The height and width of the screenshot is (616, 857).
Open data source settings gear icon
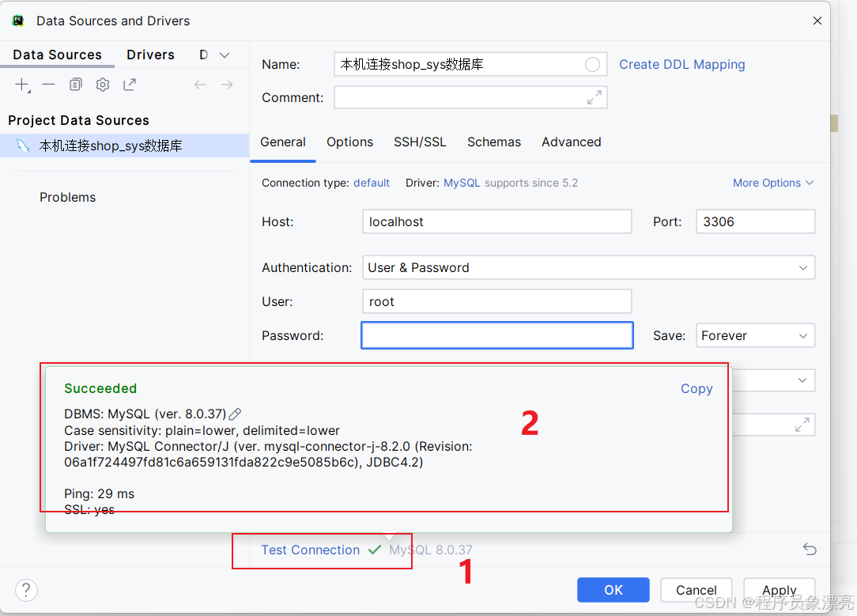(103, 85)
